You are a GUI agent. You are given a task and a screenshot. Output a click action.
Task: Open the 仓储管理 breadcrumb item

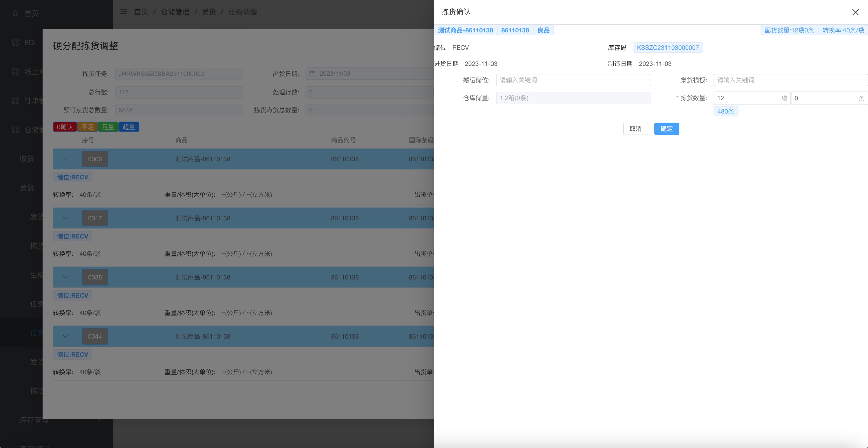pos(175,12)
